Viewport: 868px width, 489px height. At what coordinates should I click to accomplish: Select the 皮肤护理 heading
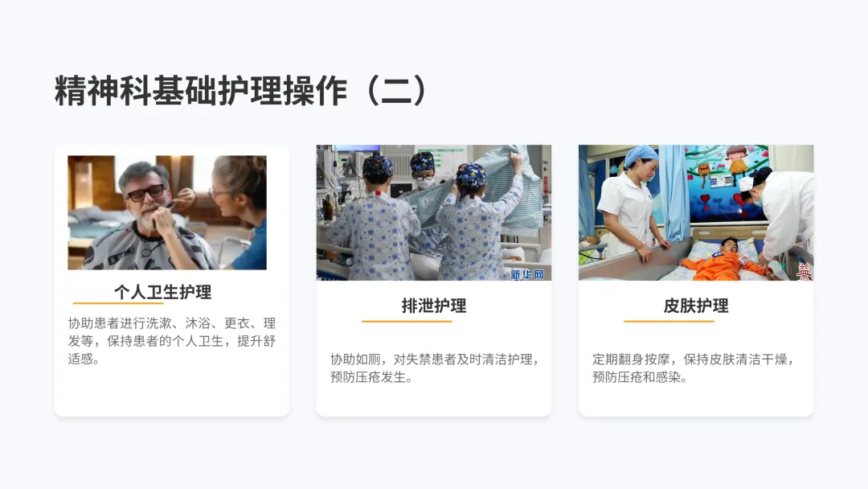pyautogui.click(x=696, y=306)
